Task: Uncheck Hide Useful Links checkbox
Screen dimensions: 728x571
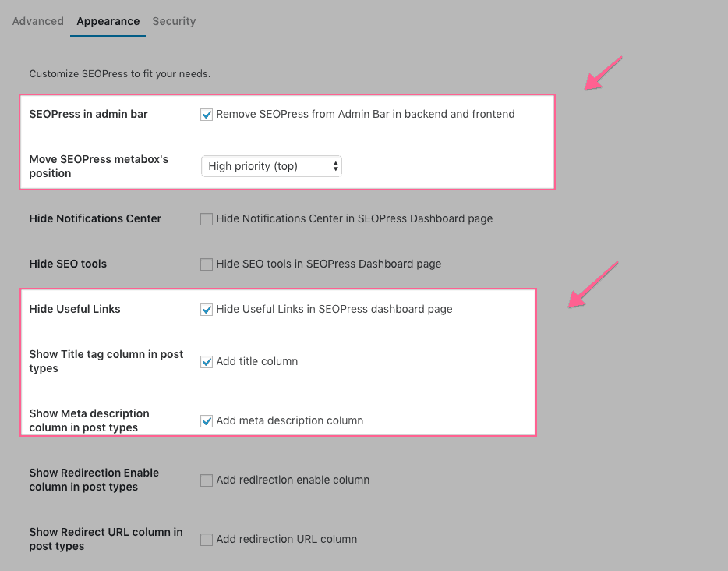Action: tap(207, 310)
